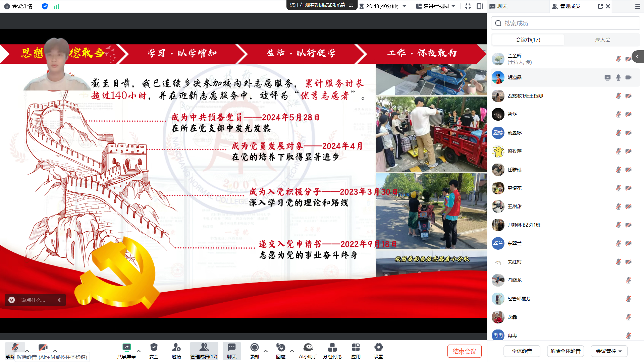Open the 会议管控 dropdown
Screen dimensions: 644x362
click(609, 351)
